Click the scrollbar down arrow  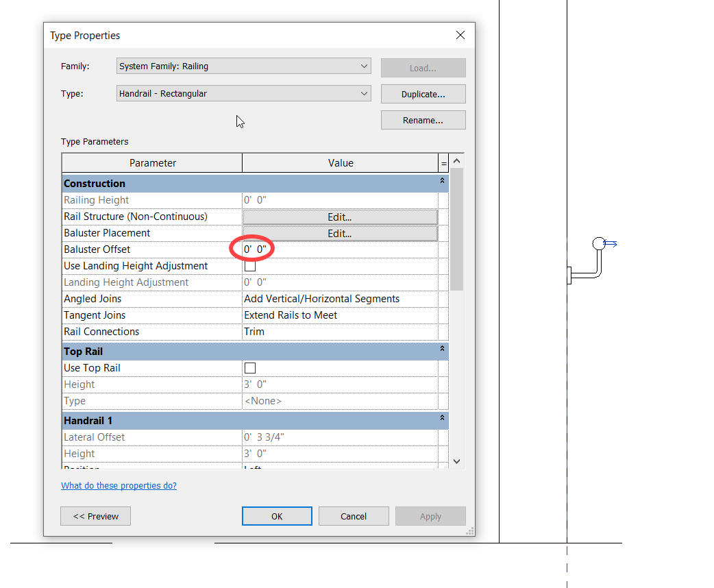[456, 461]
